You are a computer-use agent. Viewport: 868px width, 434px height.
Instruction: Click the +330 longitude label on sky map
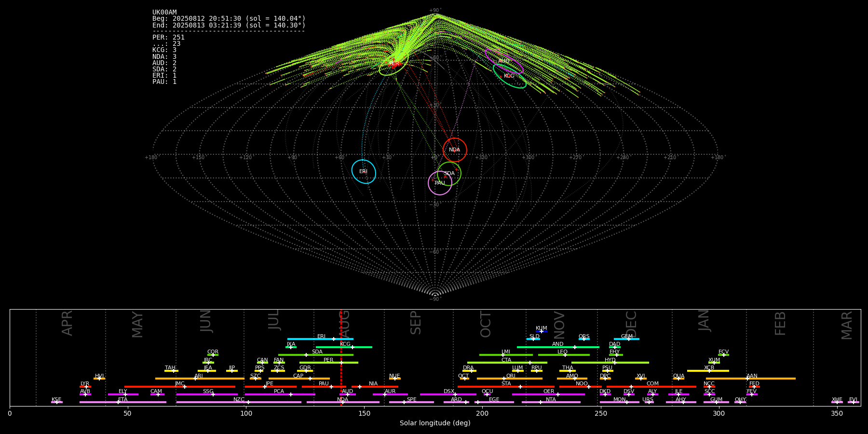tap(481, 157)
